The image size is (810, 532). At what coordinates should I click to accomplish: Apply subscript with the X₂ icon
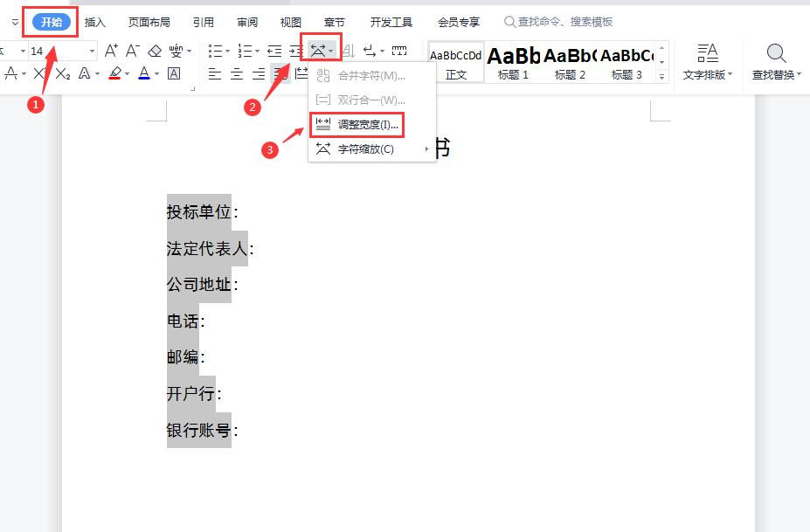63,74
